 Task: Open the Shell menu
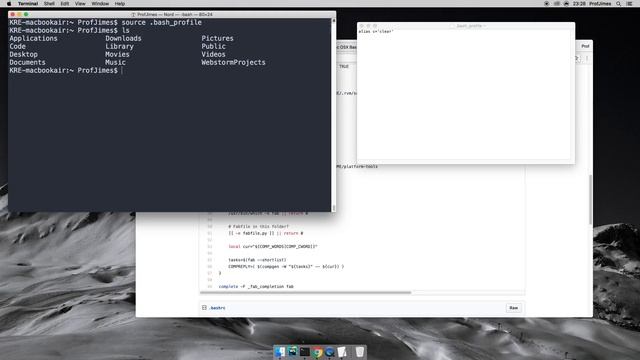coord(49,3)
